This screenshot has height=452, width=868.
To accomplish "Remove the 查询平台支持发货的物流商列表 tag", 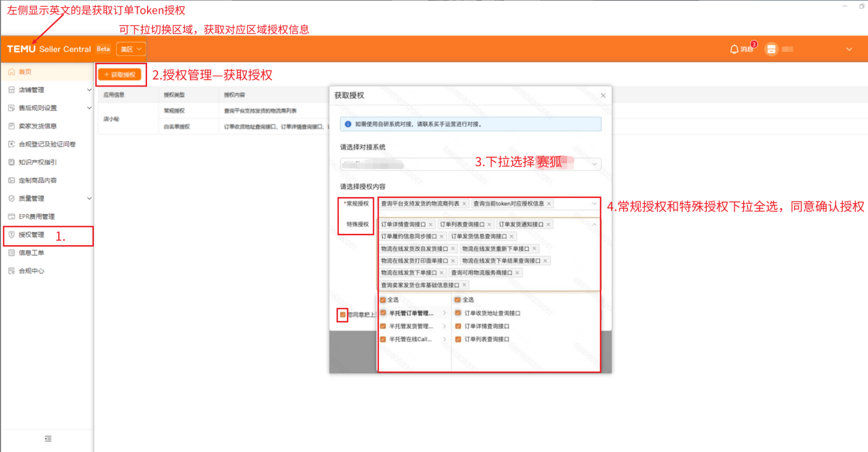I will click(464, 204).
